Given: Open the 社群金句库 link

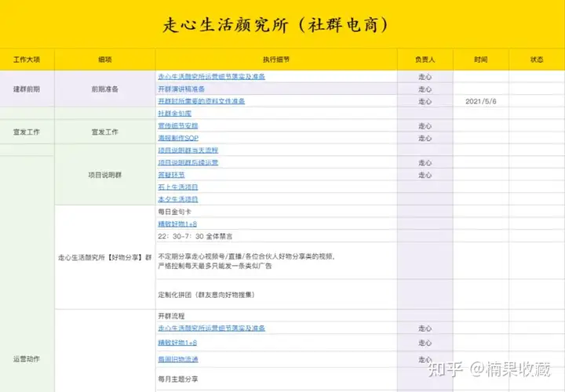Looking at the screenshot, I should point(175,114).
